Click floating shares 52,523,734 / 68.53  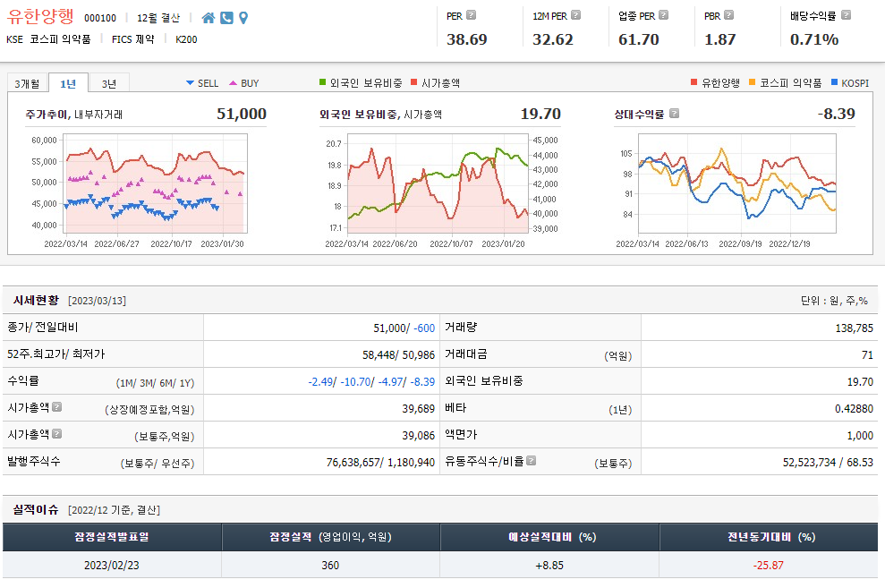(828, 463)
